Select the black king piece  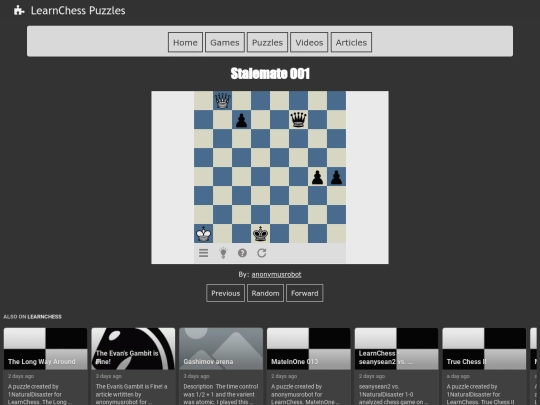point(260,234)
